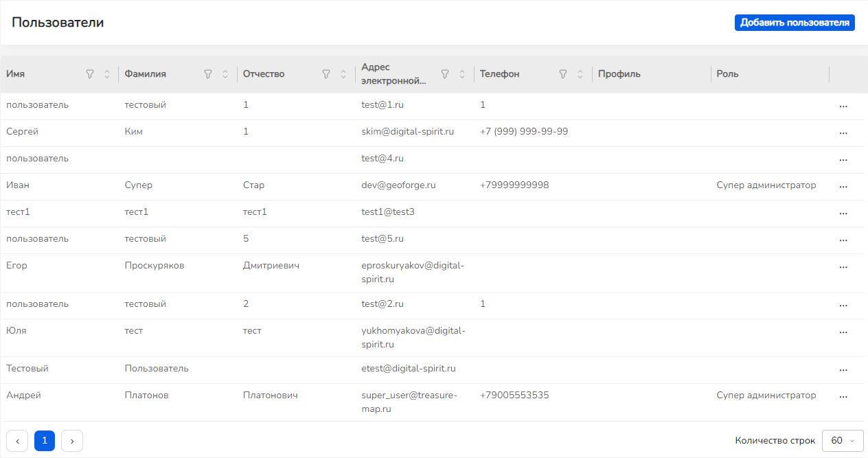This screenshot has width=868, height=458.
Task: Open actions menu for Андрей Платонов row
Action: tap(843, 397)
